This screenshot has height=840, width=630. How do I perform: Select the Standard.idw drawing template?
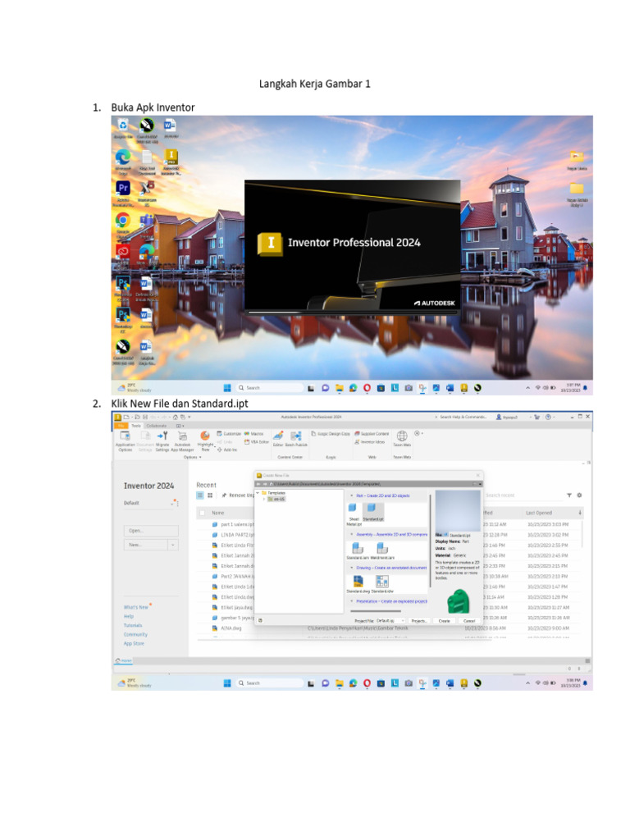[x=381, y=581]
